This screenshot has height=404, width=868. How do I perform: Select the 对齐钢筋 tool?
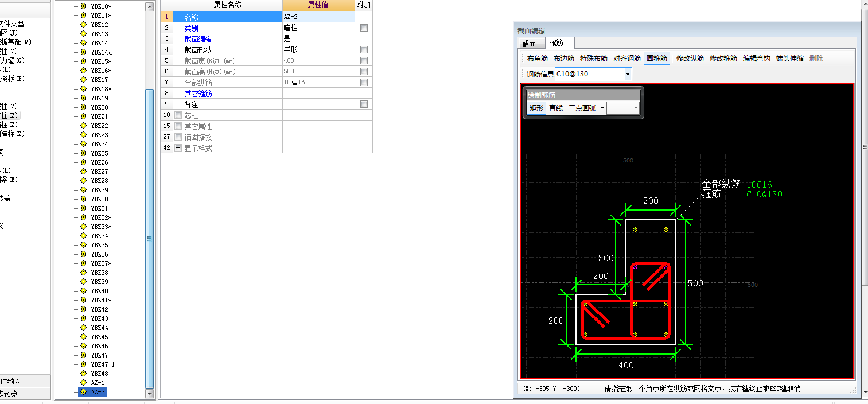tap(627, 58)
